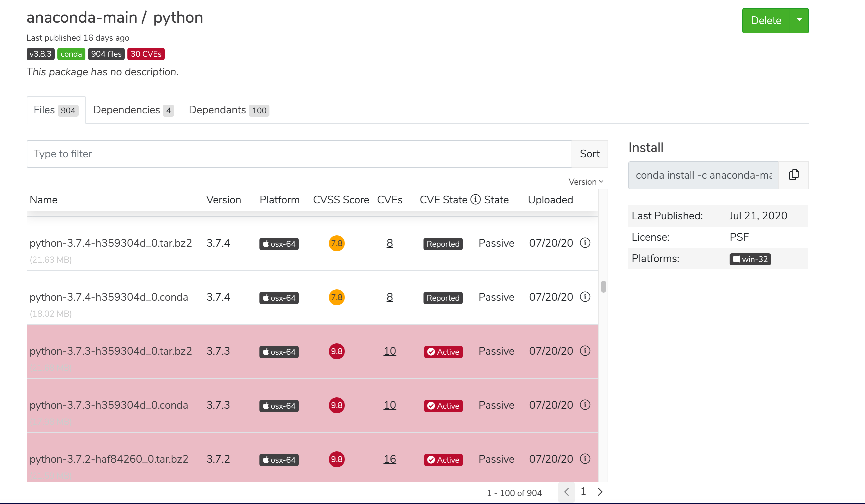Click the conda install command field
The width and height of the screenshot is (865, 504).
703,175
